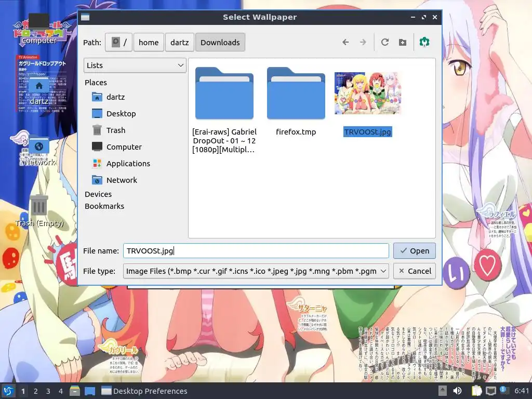Click the Devices section header
This screenshot has width=532, height=399.
point(98,194)
